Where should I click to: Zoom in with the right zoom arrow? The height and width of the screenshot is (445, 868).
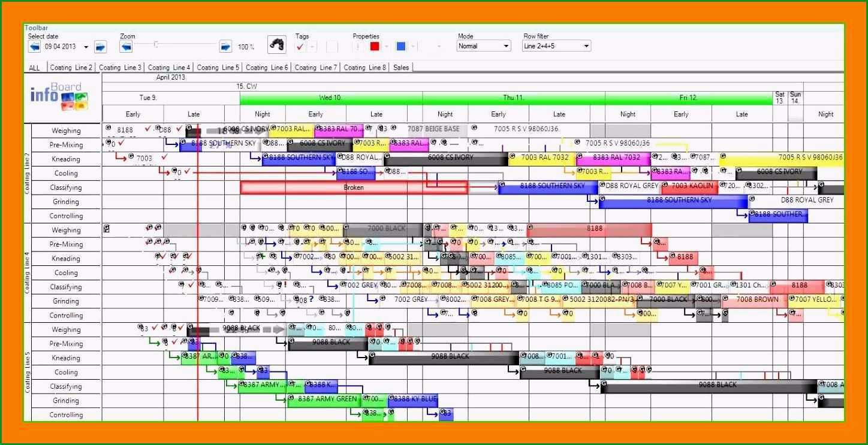coord(225,46)
